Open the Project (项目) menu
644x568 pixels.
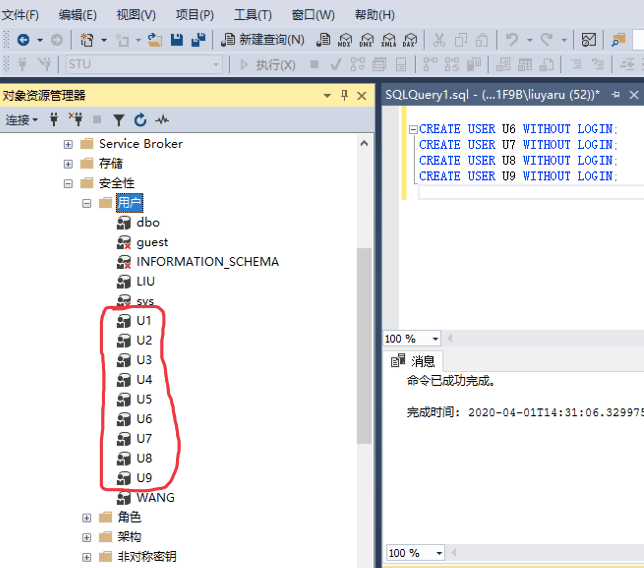[x=195, y=15]
